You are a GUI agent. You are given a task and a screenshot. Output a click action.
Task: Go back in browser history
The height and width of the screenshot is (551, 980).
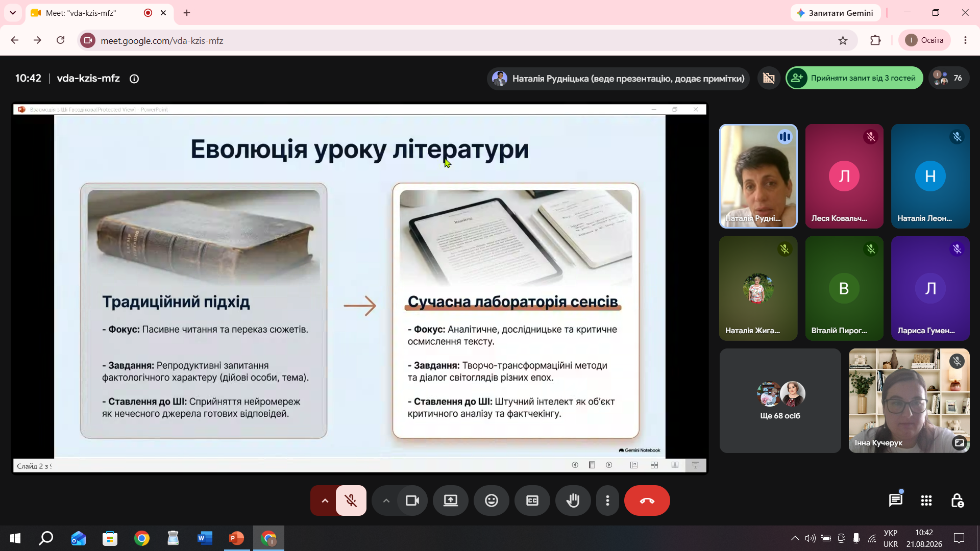15,40
